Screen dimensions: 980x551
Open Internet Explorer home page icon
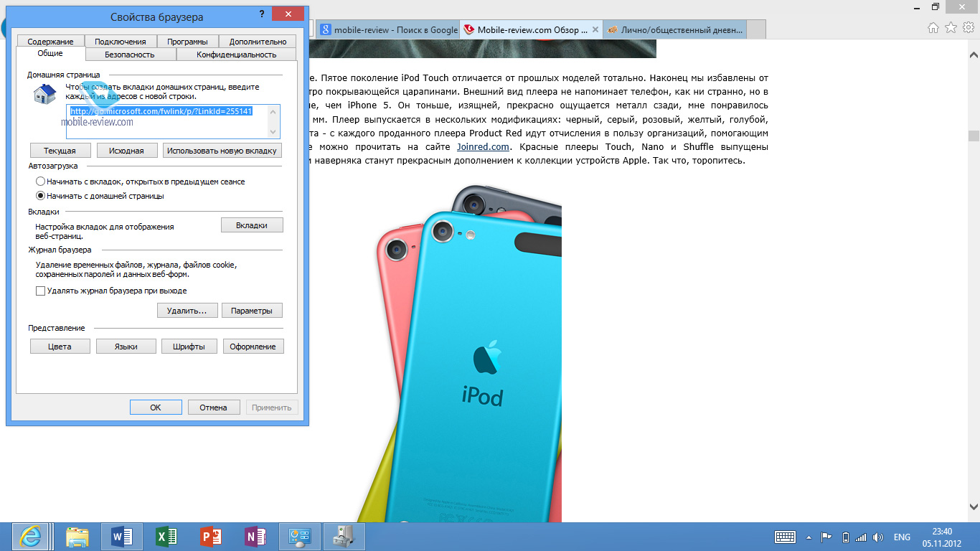click(933, 28)
